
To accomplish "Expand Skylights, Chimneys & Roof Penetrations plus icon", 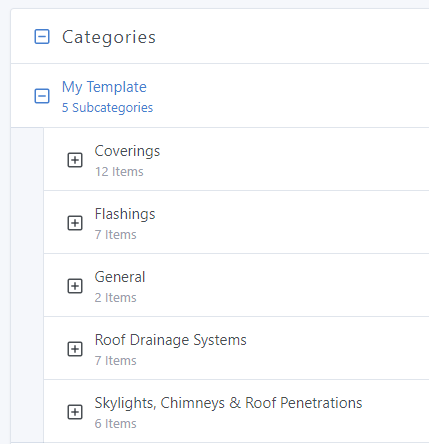I will [75, 412].
